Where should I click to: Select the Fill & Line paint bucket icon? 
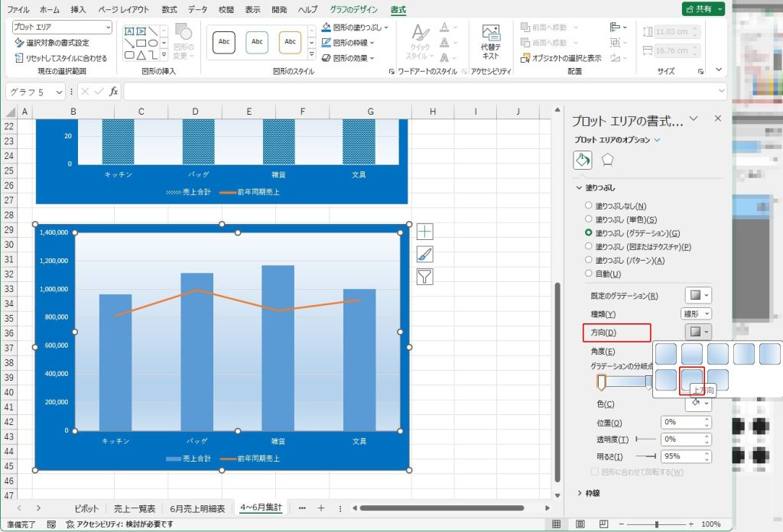(583, 160)
